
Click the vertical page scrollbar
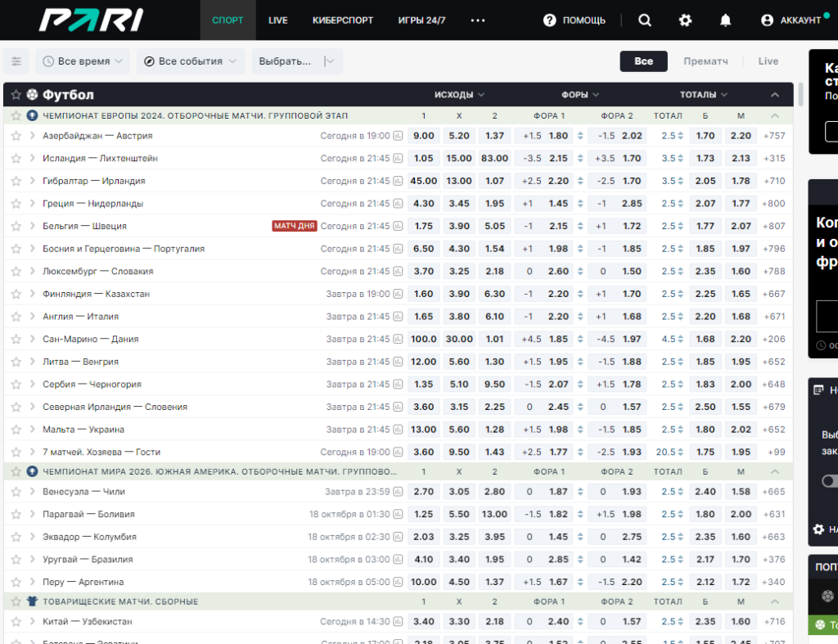tap(800, 95)
